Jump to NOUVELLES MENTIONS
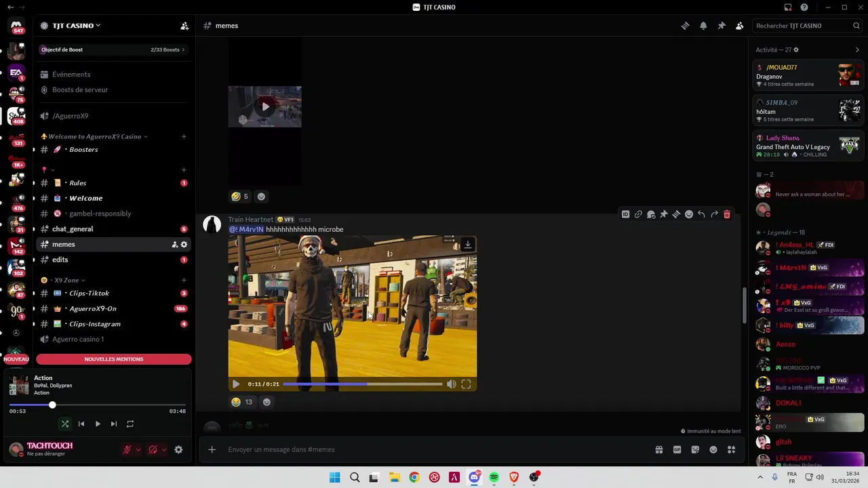 click(114, 359)
